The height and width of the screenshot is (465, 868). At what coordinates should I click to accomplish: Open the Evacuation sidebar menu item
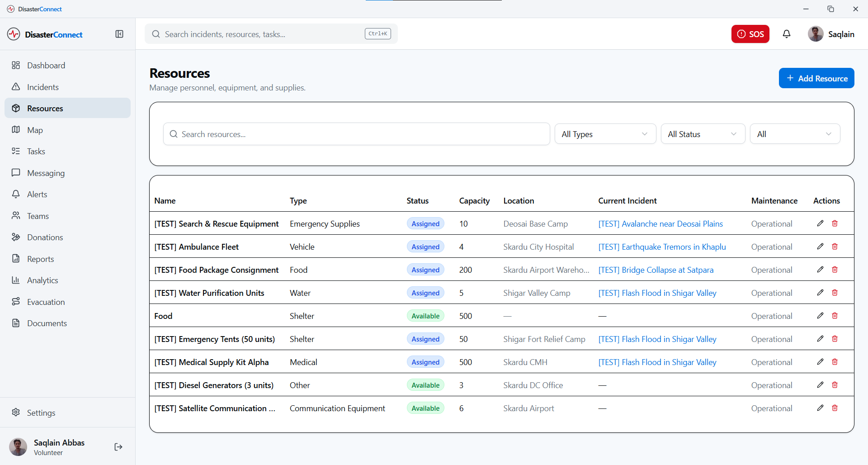(x=46, y=302)
